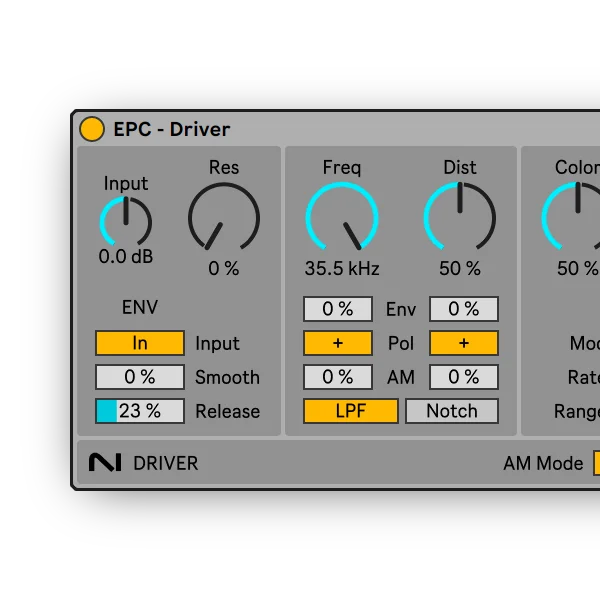Click the Freq knob
Viewport: 600px width, 600px height.
point(342,217)
